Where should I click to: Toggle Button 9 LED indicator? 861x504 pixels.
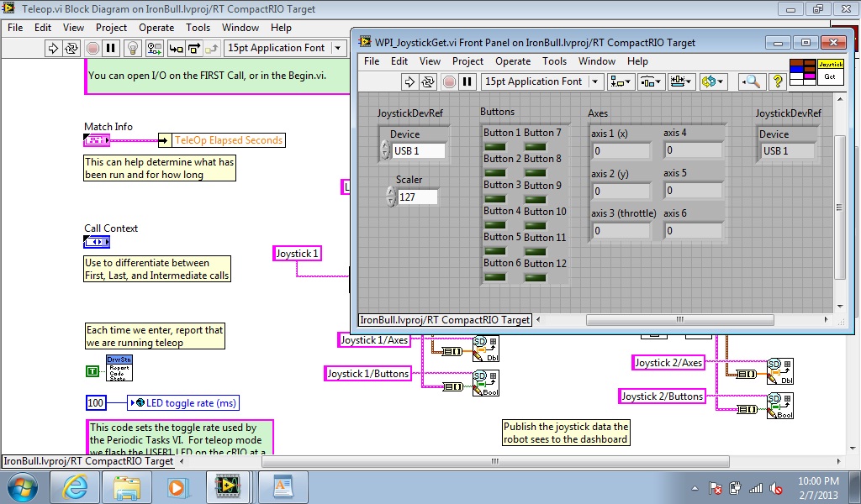coord(536,199)
